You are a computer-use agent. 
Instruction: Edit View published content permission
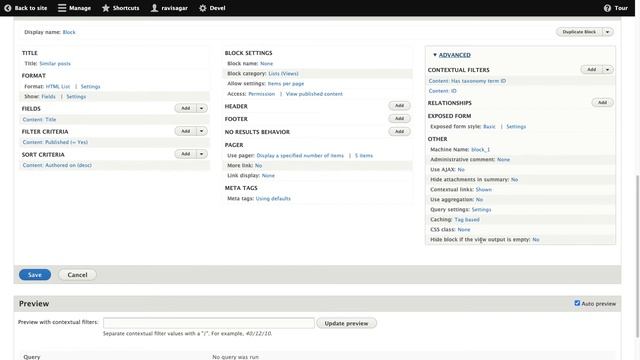tap(314, 94)
